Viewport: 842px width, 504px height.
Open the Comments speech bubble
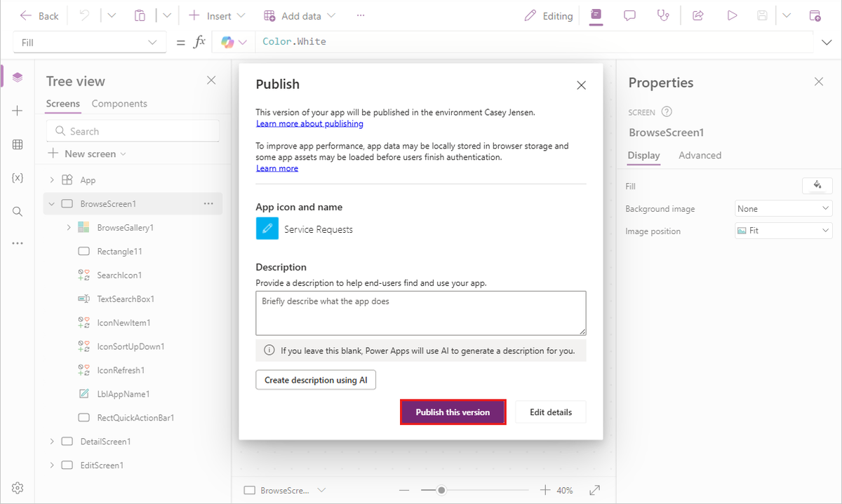click(629, 15)
